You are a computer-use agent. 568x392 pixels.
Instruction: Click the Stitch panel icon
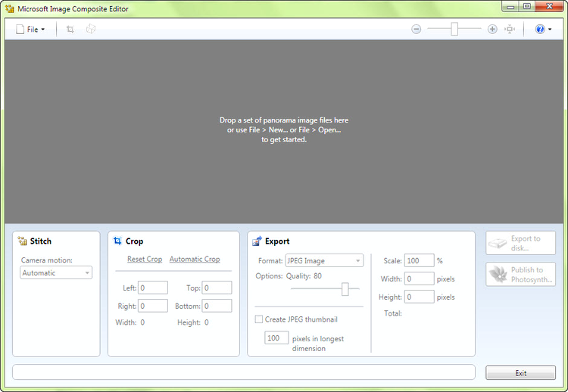(x=23, y=241)
